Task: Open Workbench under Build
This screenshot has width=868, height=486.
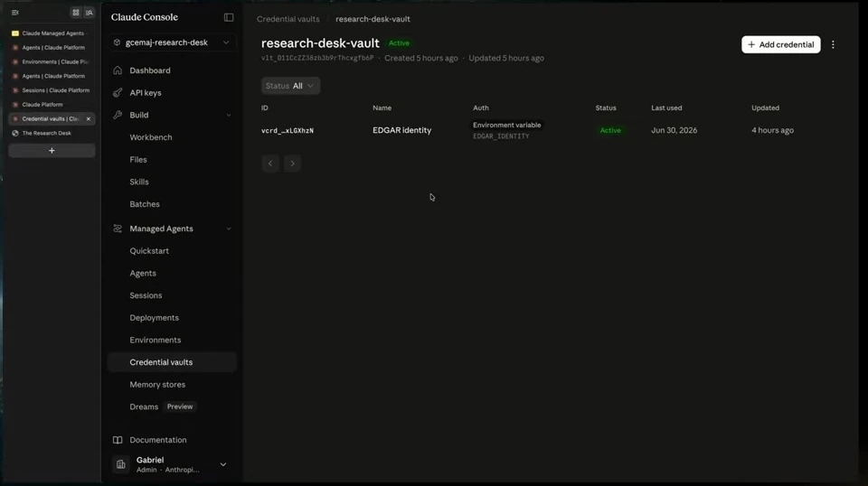Action: coord(151,137)
